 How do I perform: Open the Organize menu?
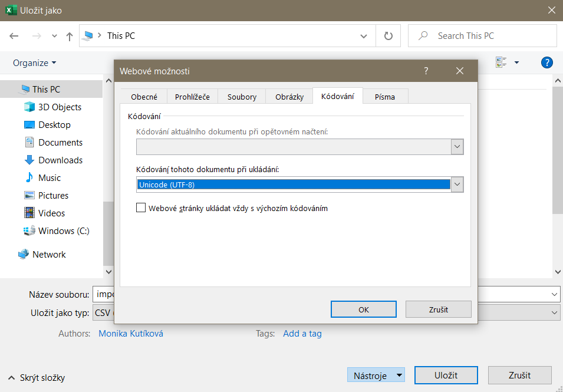(34, 63)
